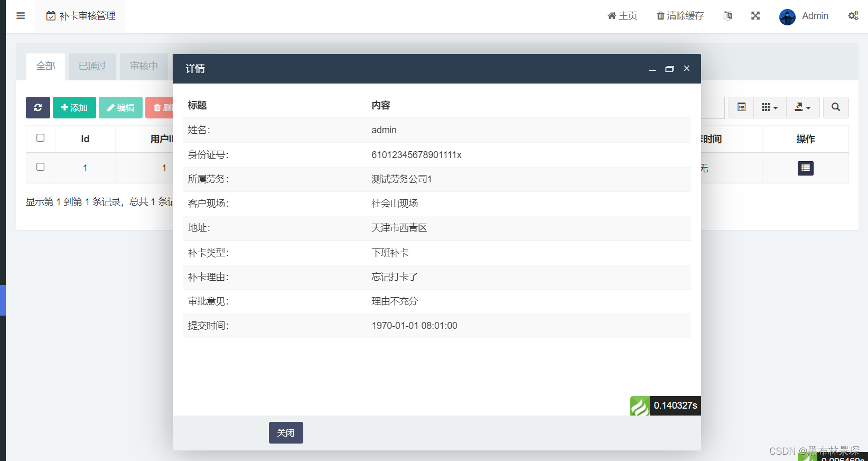Screen dimensions: 868x461
Task: Check the select-all header checkbox
Action: [x=40, y=138]
